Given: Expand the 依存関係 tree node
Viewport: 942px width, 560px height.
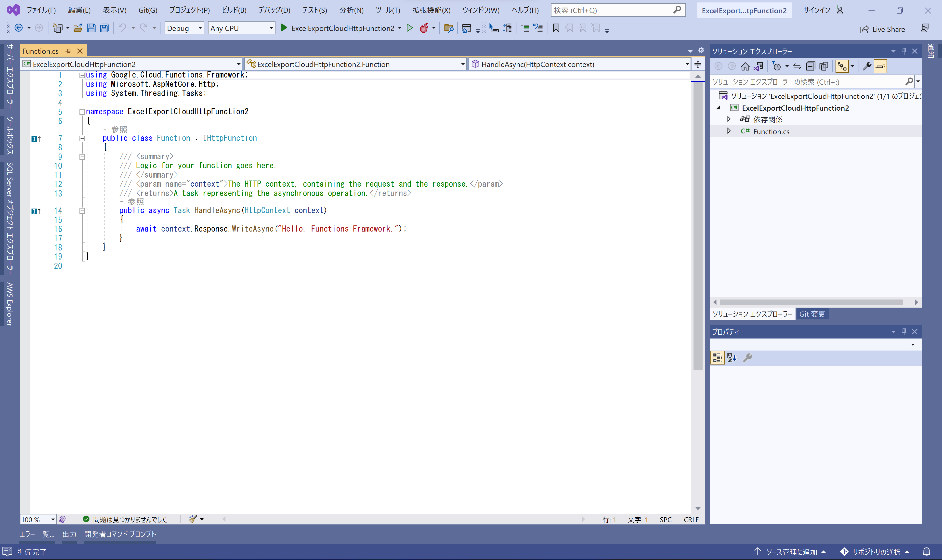Looking at the screenshot, I should (x=729, y=119).
